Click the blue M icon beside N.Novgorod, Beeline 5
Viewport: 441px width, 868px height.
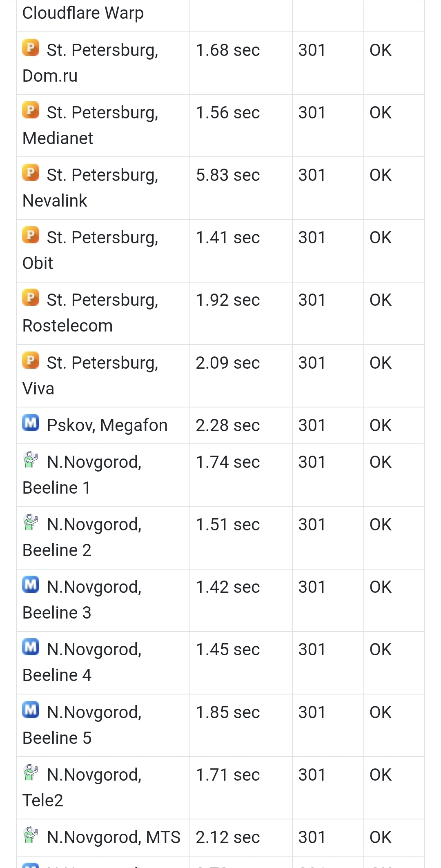coord(31,710)
